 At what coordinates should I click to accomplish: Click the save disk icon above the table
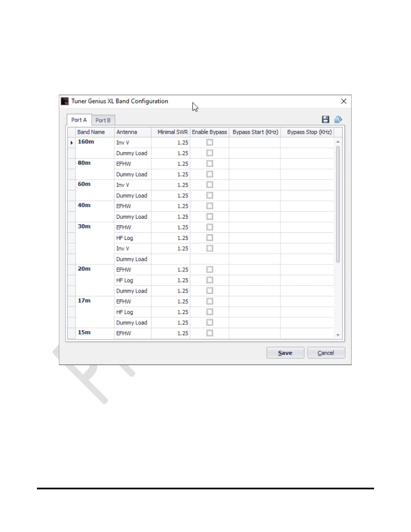pyautogui.click(x=325, y=120)
